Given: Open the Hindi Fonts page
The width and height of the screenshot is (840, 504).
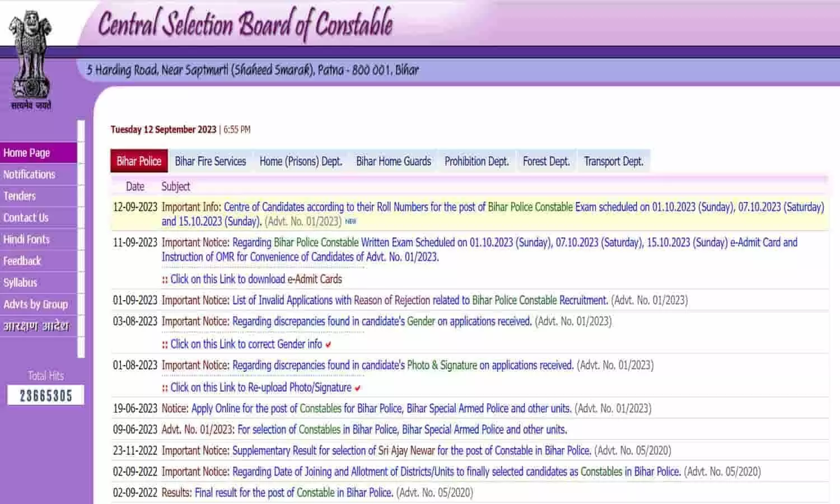Looking at the screenshot, I should pos(26,239).
